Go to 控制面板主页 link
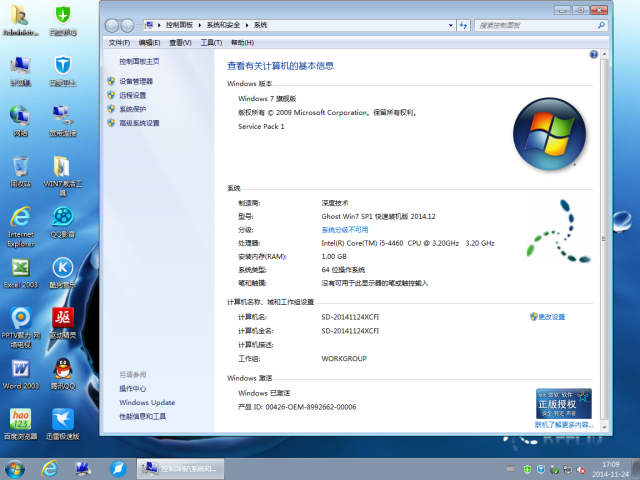This screenshot has width=640, height=480. click(139, 62)
